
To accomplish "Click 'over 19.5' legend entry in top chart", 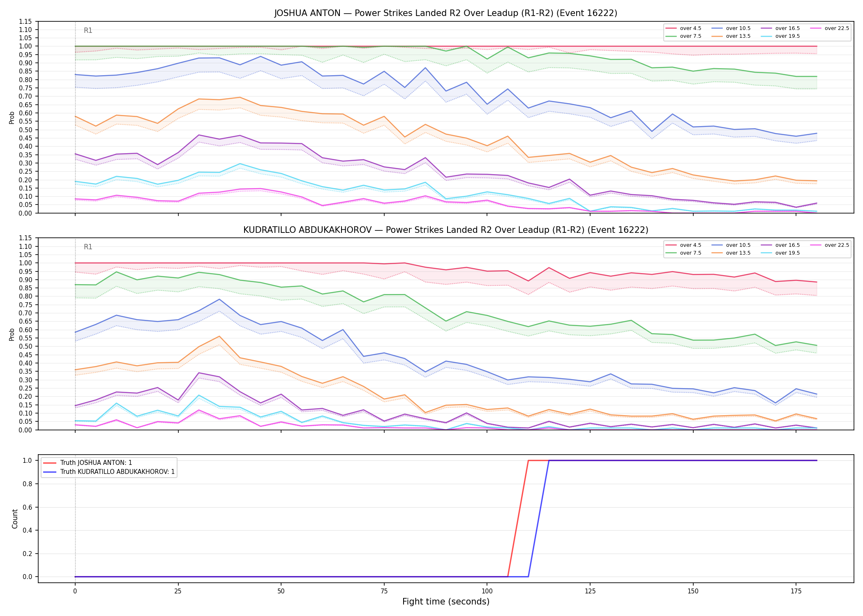I will point(780,36).
